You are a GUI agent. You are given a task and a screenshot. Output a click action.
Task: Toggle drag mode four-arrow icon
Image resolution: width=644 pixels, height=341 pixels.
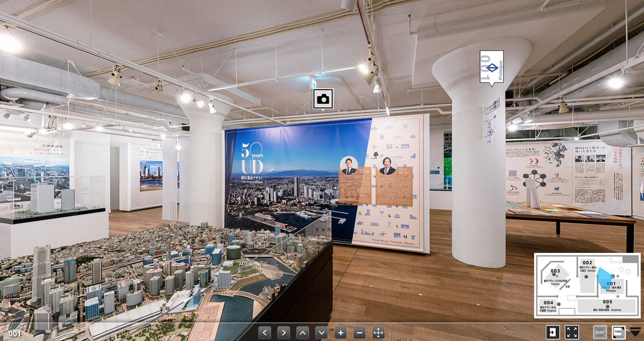(378, 332)
